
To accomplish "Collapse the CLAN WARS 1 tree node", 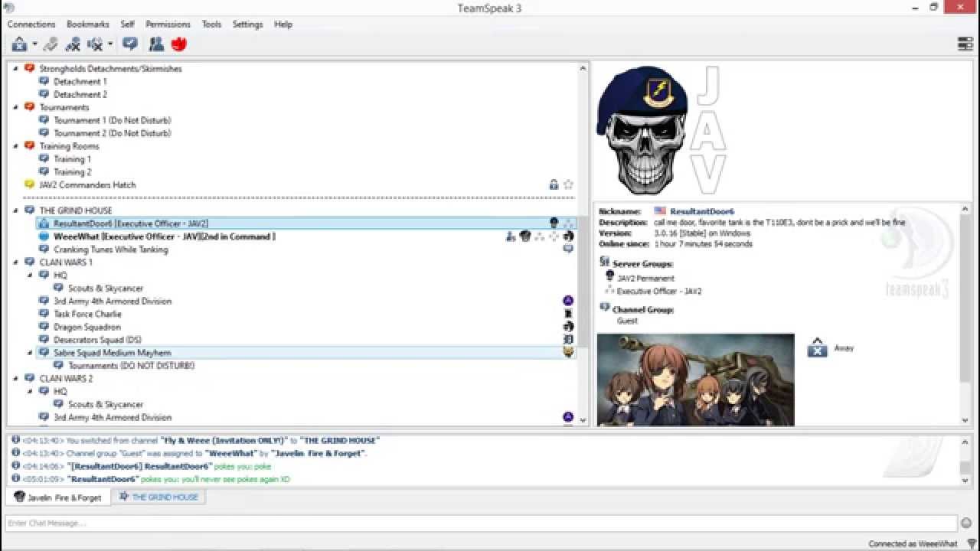I will (x=16, y=262).
